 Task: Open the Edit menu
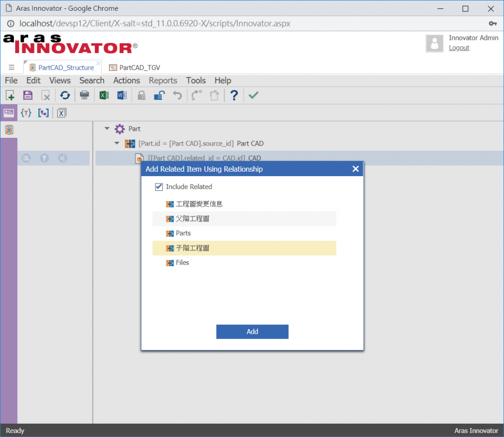tap(33, 80)
